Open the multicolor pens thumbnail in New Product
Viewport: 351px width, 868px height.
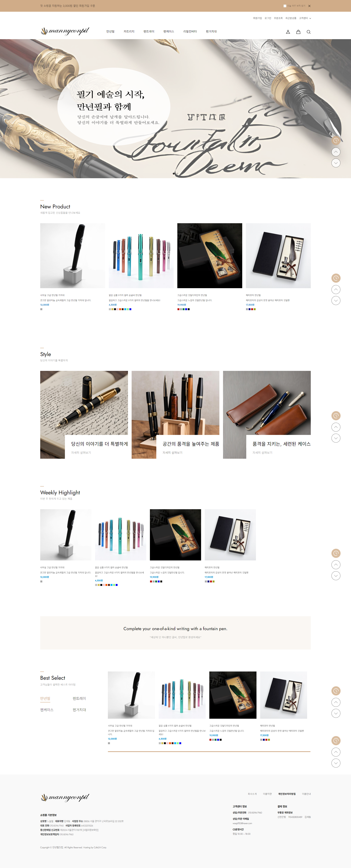tap(141, 255)
